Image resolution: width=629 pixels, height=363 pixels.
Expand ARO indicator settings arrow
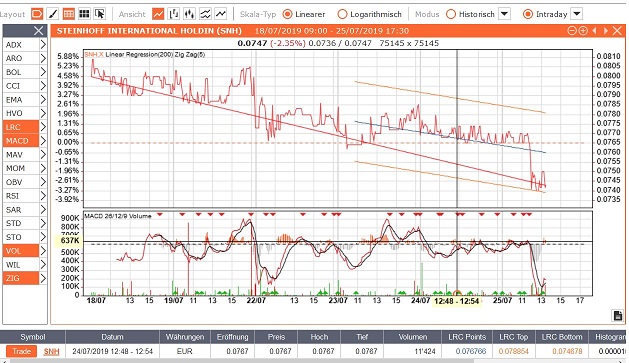click(43, 58)
